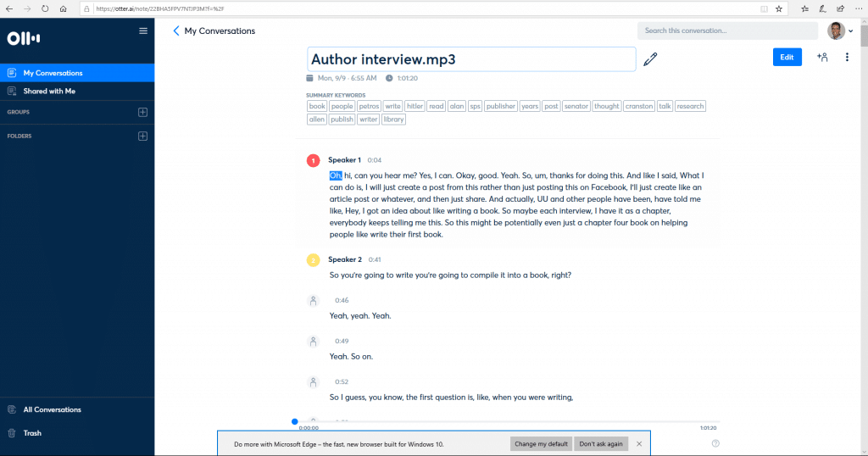Click the Change my default button
This screenshot has height=456, width=868.
point(541,444)
